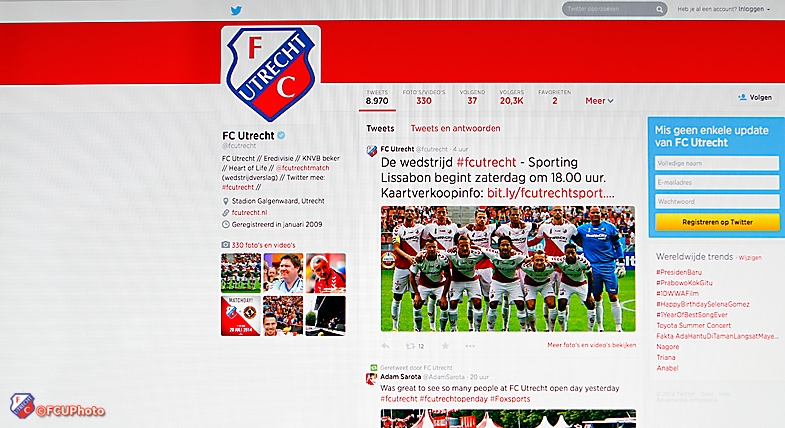Screen dimensions: 785x428
Task: Click Registreren op Twitter button
Action: click(717, 222)
